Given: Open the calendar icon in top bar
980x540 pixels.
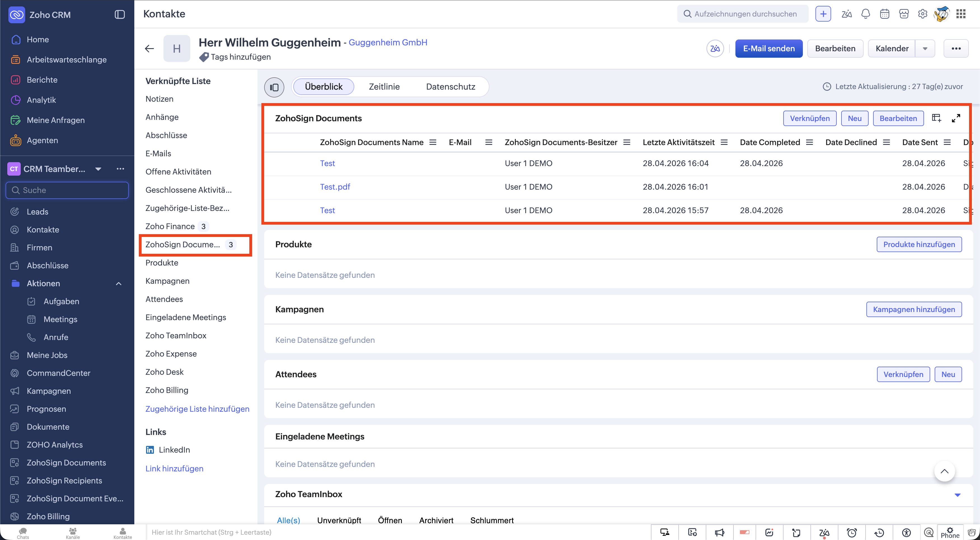Looking at the screenshot, I should [x=885, y=14].
